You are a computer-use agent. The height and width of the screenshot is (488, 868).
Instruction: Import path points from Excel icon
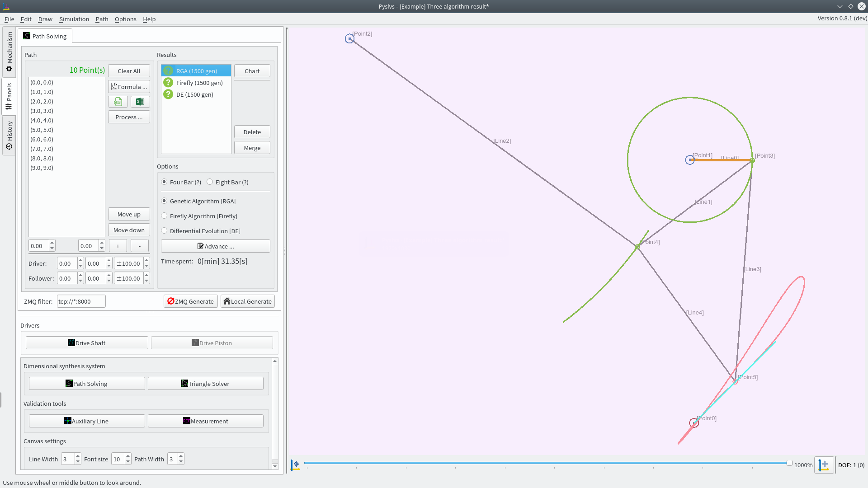pos(140,102)
